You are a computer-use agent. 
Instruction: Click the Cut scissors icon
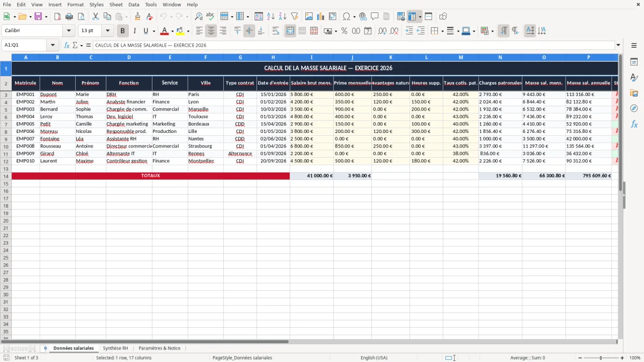[x=96, y=17]
